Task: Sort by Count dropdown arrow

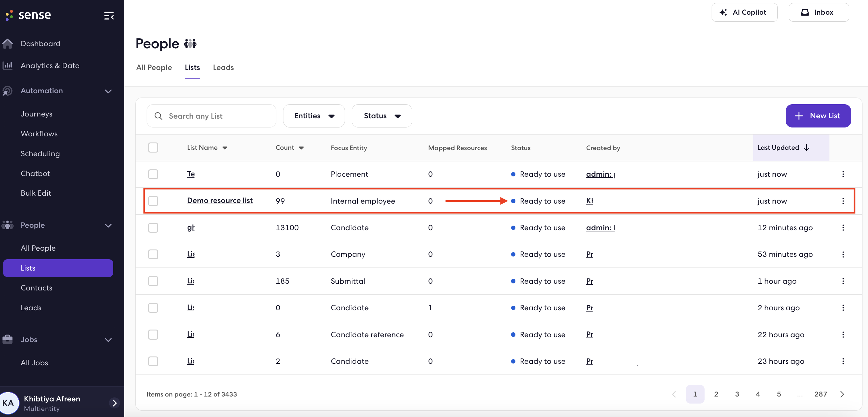Action: click(x=301, y=148)
